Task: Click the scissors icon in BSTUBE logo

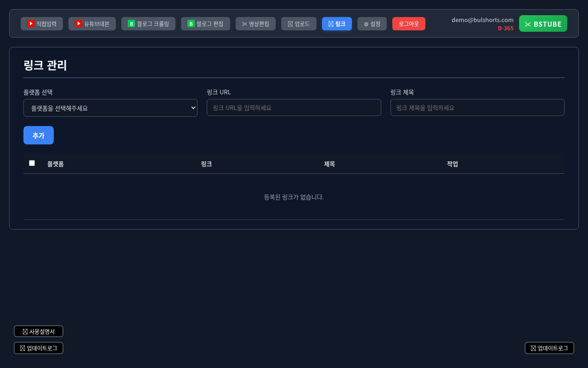Action: pyautogui.click(x=528, y=24)
